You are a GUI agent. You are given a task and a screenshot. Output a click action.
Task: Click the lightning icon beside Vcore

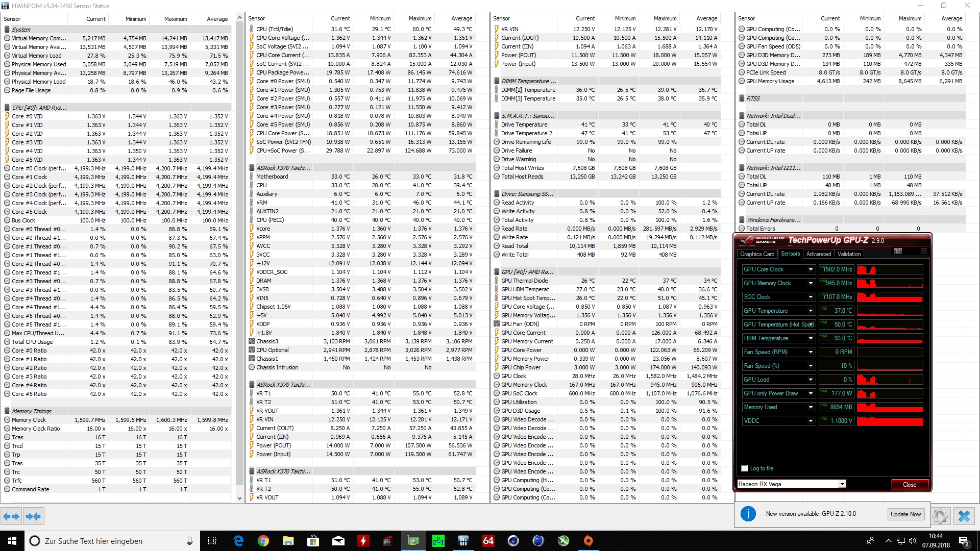coord(252,229)
